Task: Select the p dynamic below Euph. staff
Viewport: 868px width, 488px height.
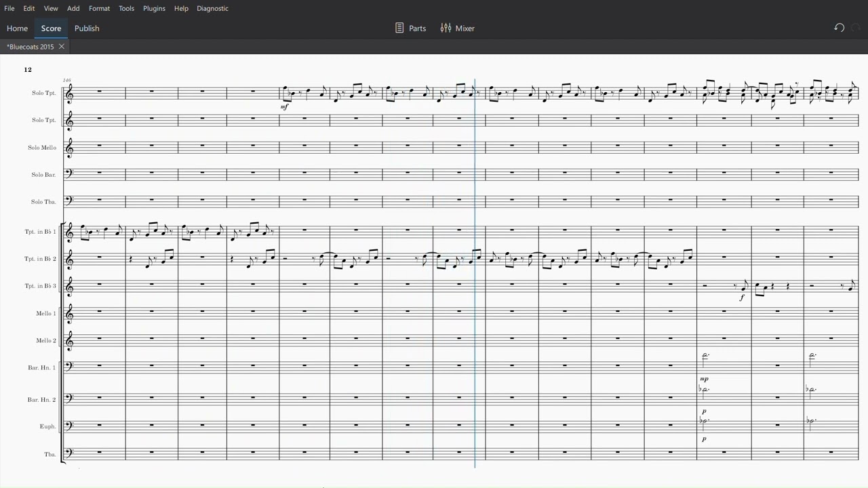Action: 704,439
